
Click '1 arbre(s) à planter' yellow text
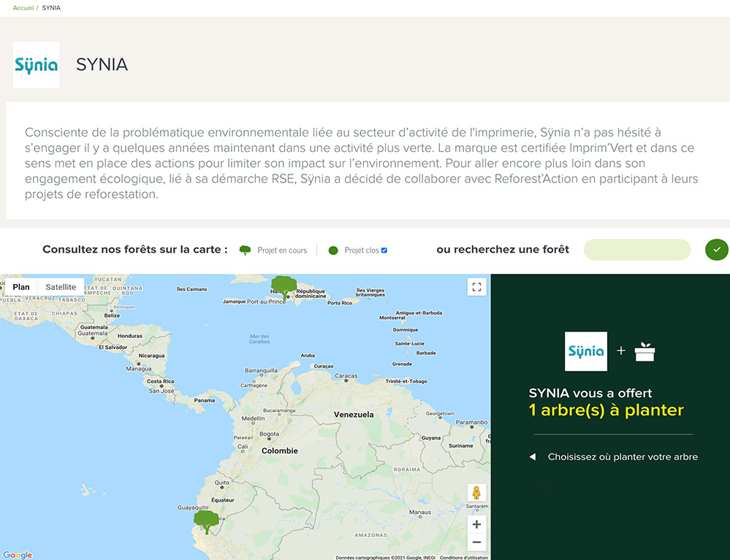coord(607,410)
